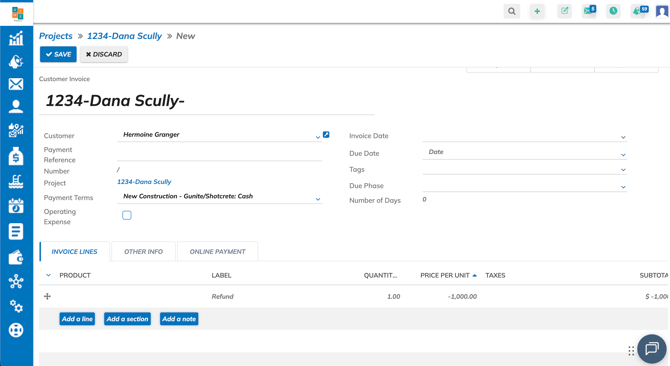This screenshot has width=670, height=366.
Task: Open the bell notifications icon
Action: (639, 10)
